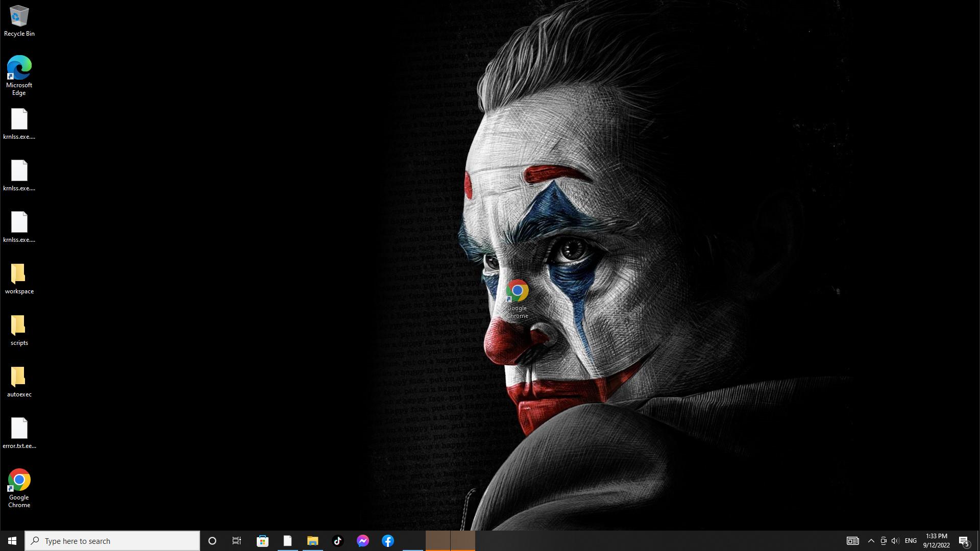Launch the Microsoft Edge desktop shortcut
Image resolution: width=980 pixels, height=551 pixels.
coord(19,68)
